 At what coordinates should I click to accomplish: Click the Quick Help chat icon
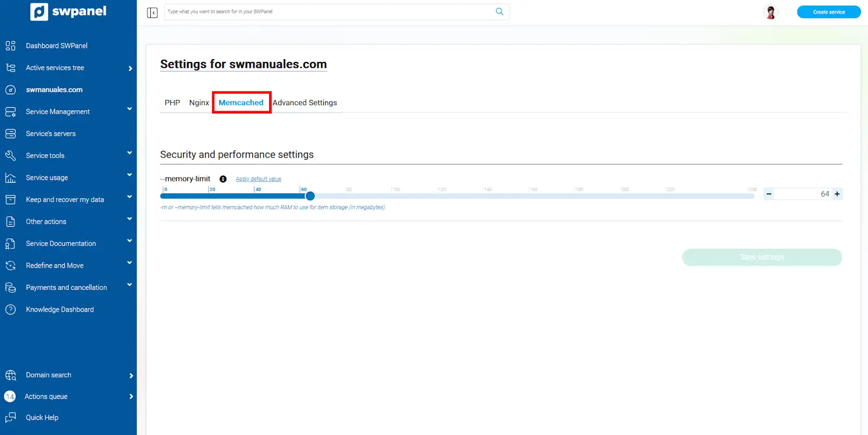point(10,418)
